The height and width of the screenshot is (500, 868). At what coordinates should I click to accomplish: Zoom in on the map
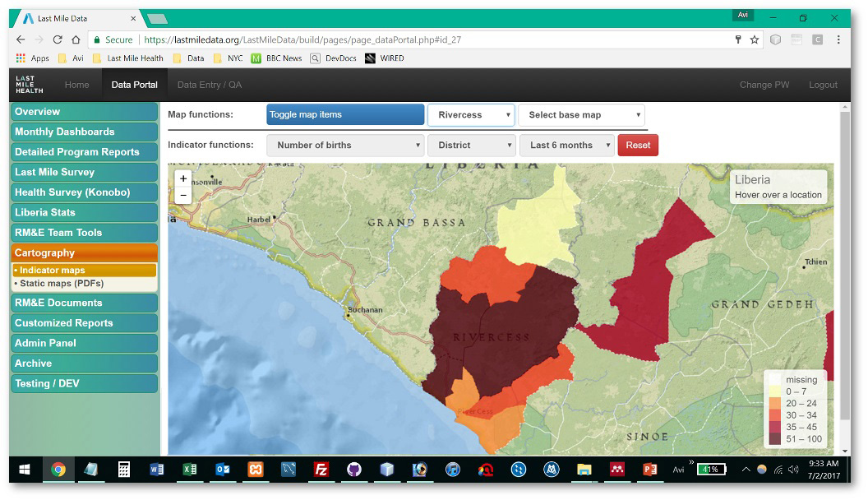[x=183, y=178]
